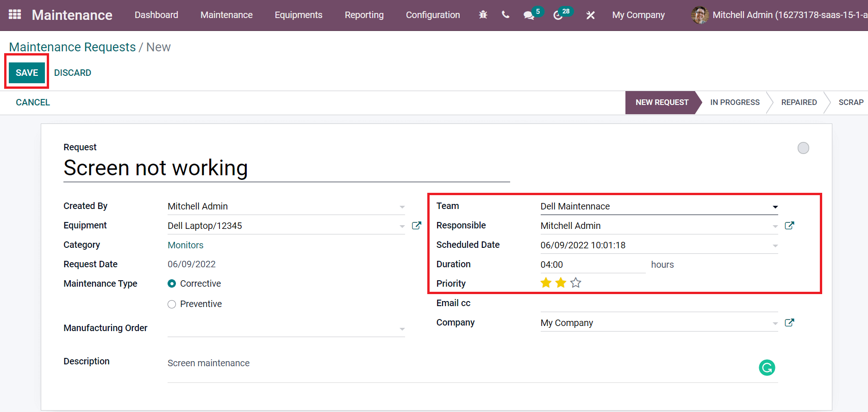Viewport: 868px width, 412px height.
Task: Edit the request title Screen not working
Action: [x=287, y=168]
